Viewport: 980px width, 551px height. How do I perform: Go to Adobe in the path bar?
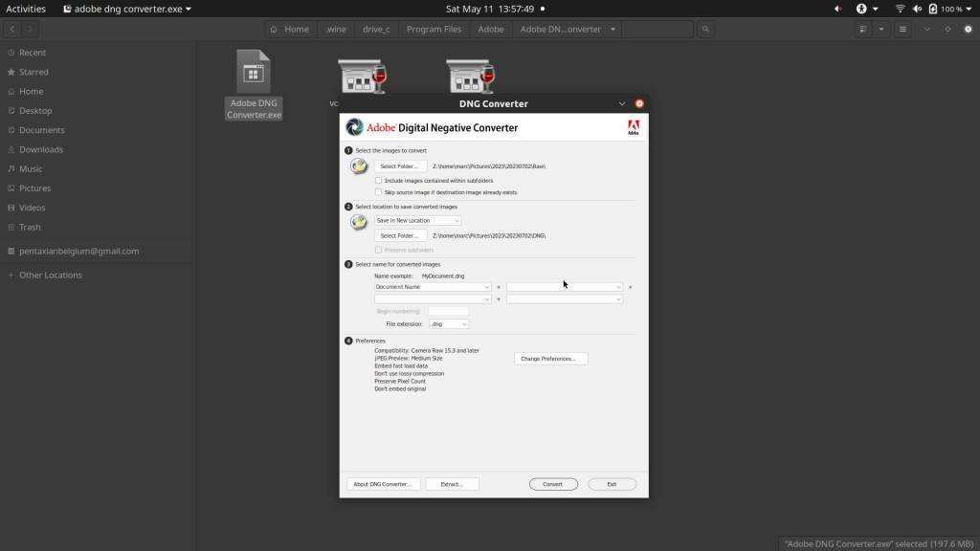point(491,29)
